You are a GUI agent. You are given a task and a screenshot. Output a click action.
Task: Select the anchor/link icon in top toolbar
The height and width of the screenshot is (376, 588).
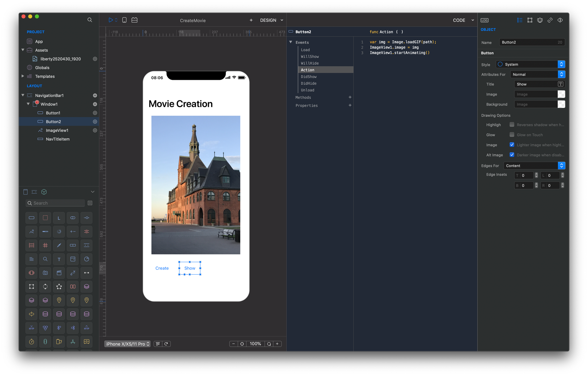coord(550,20)
